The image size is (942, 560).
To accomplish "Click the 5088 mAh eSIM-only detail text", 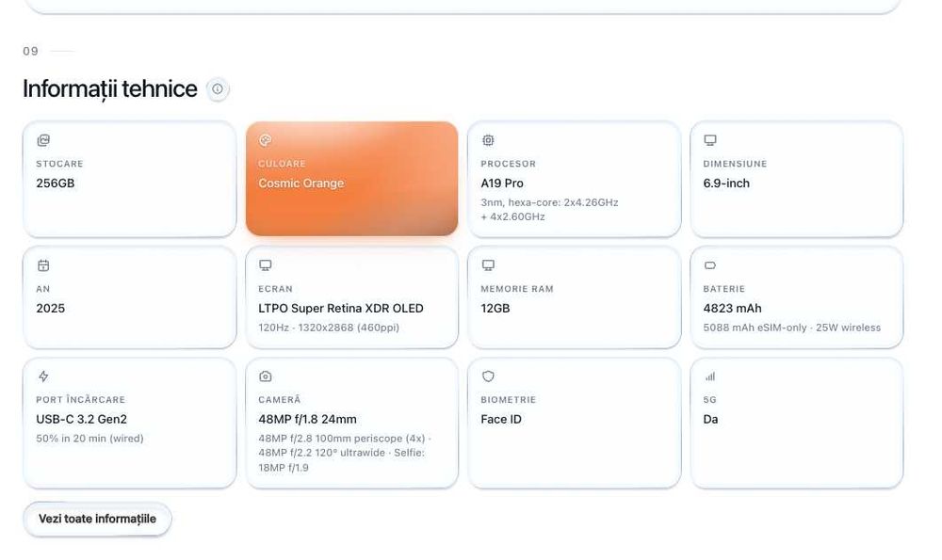I will [x=792, y=328].
